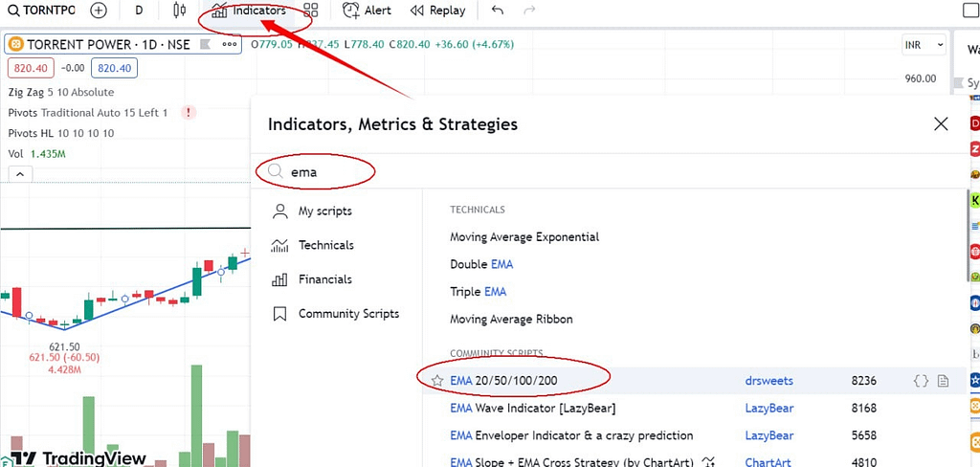
Task: Click the Alert clock icon
Action: click(350, 11)
